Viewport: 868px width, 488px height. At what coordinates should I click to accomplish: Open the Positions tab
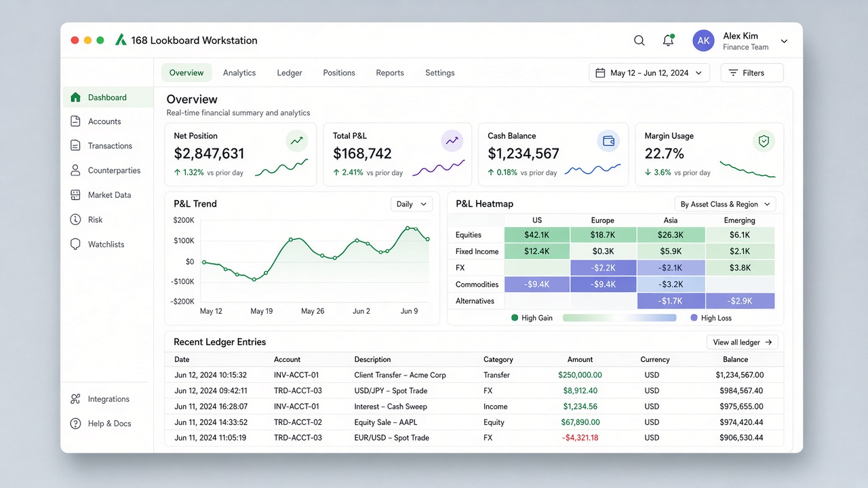(x=339, y=73)
